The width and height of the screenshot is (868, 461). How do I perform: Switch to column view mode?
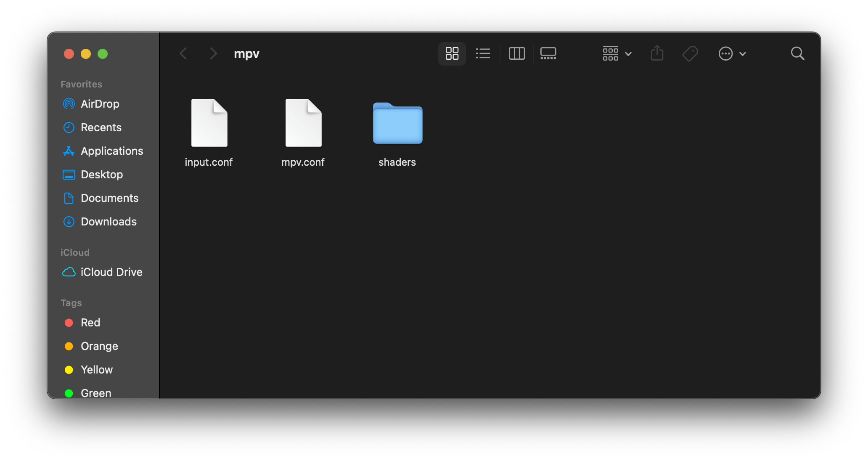tap(516, 53)
